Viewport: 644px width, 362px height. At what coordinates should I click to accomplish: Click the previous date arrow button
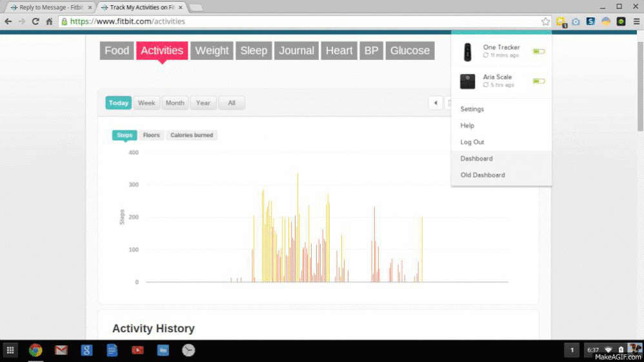(436, 103)
